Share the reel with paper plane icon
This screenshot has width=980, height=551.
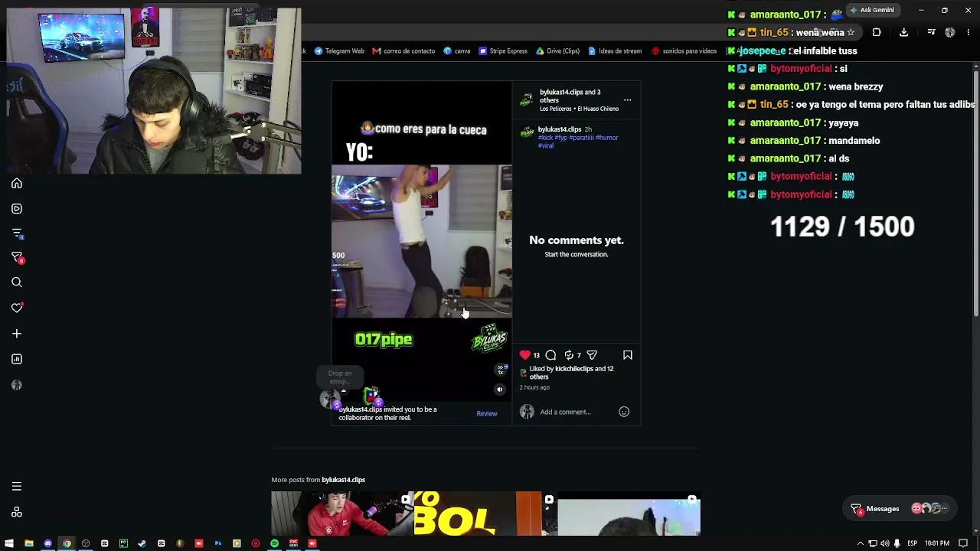[x=592, y=355]
